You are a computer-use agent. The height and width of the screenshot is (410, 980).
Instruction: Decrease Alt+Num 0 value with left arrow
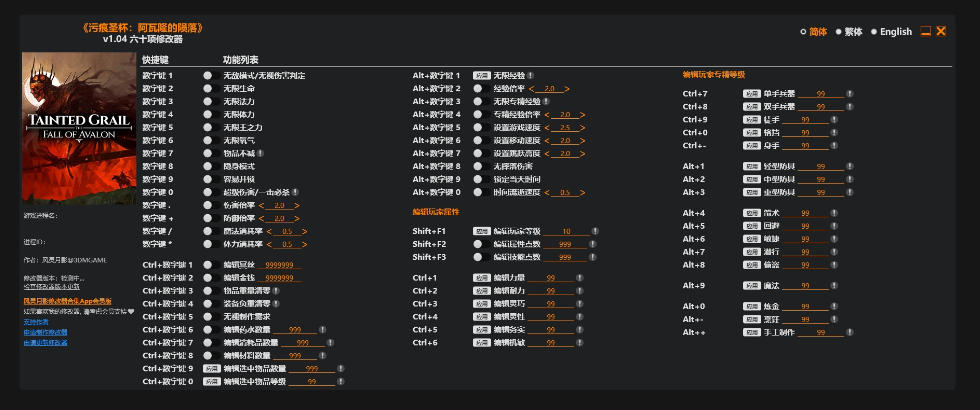[547, 192]
